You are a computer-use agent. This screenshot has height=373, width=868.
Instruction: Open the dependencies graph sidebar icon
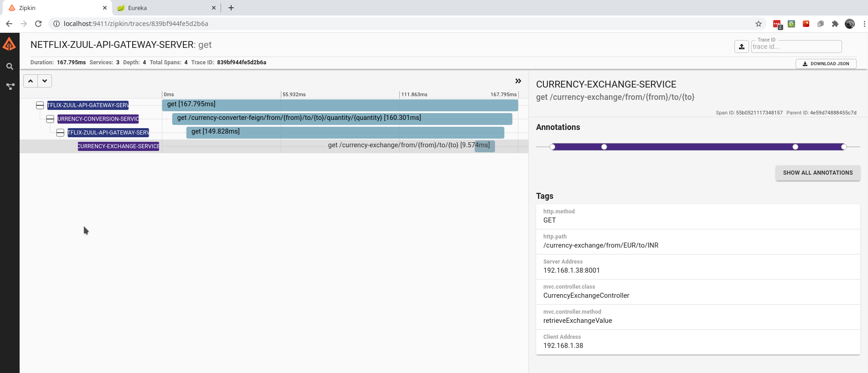10,86
